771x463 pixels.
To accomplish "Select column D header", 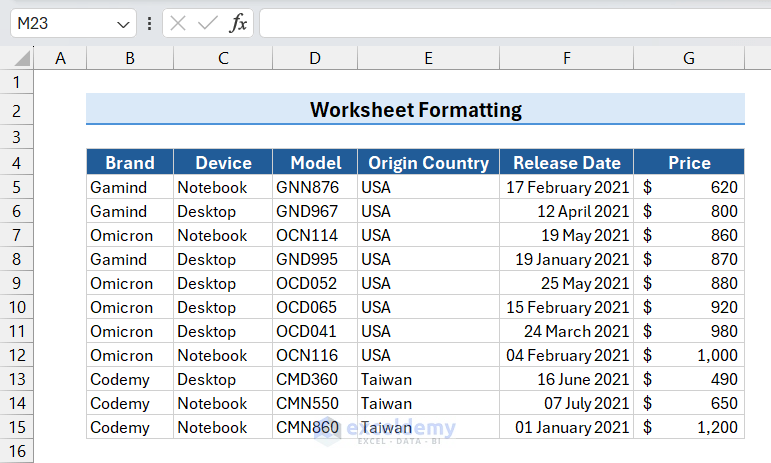I will point(315,58).
